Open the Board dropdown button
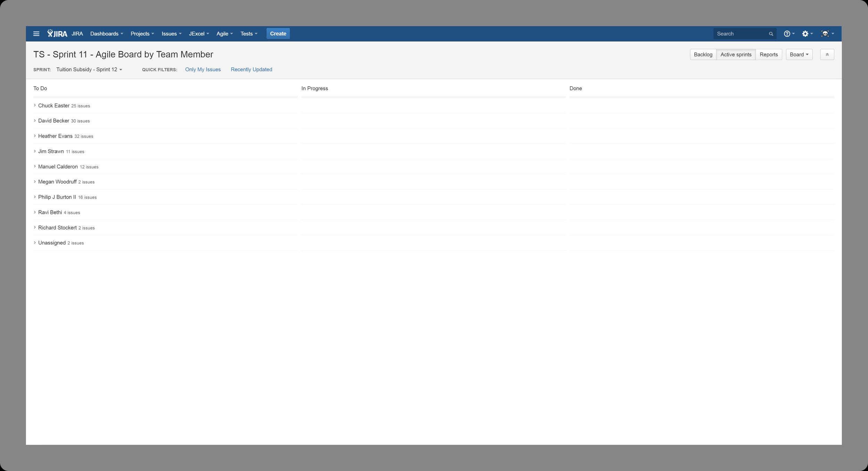868x471 pixels. coord(799,55)
